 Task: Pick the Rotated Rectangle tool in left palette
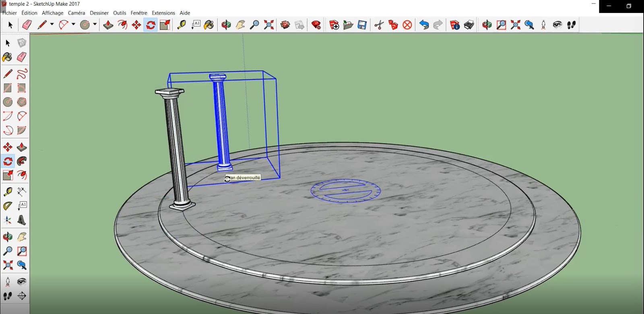coord(22,88)
